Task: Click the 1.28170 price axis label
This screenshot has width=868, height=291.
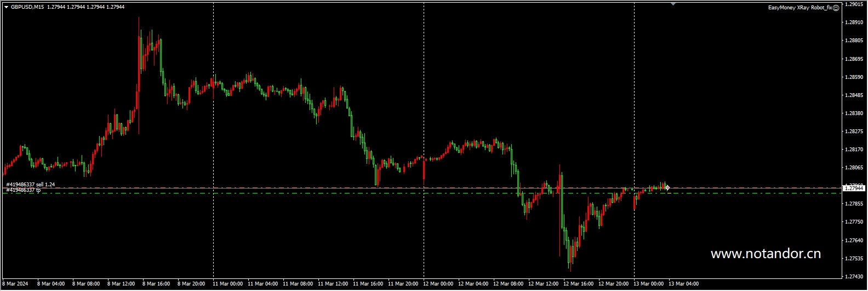Action: point(855,149)
